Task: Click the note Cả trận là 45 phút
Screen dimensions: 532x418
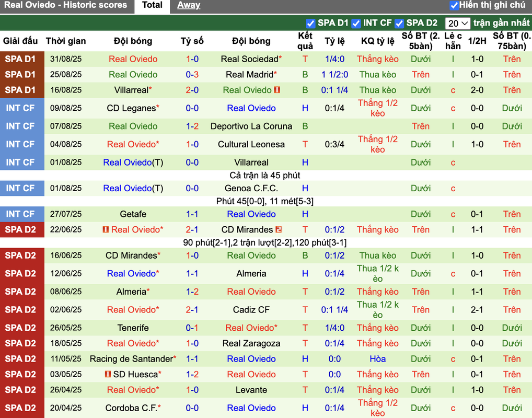Action: [x=265, y=176]
